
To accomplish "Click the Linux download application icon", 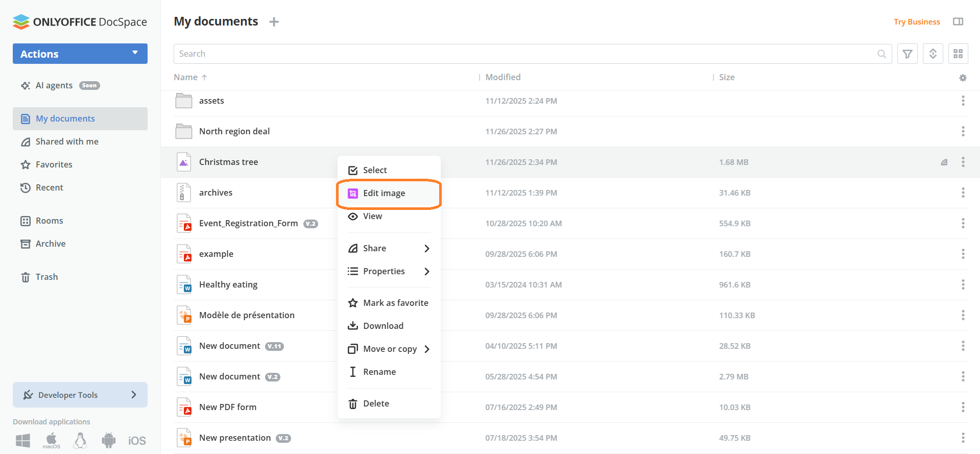I will point(80,440).
